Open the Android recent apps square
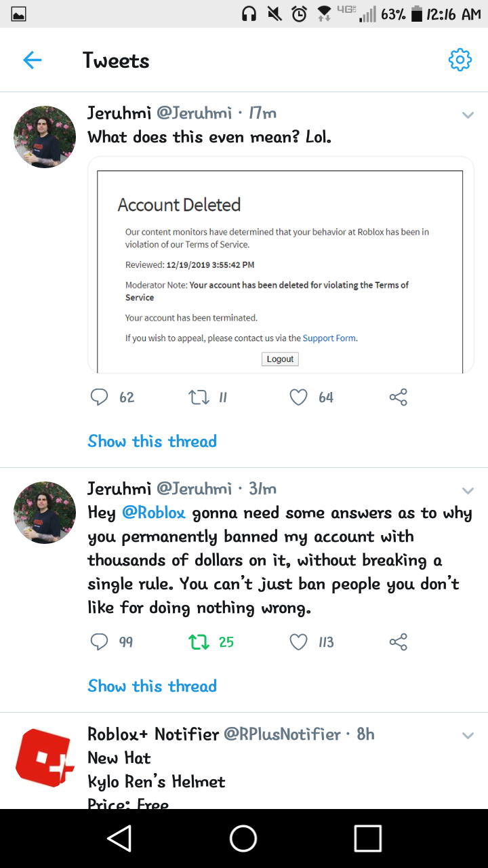This screenshot has width=488, height=868. point(367,839)
